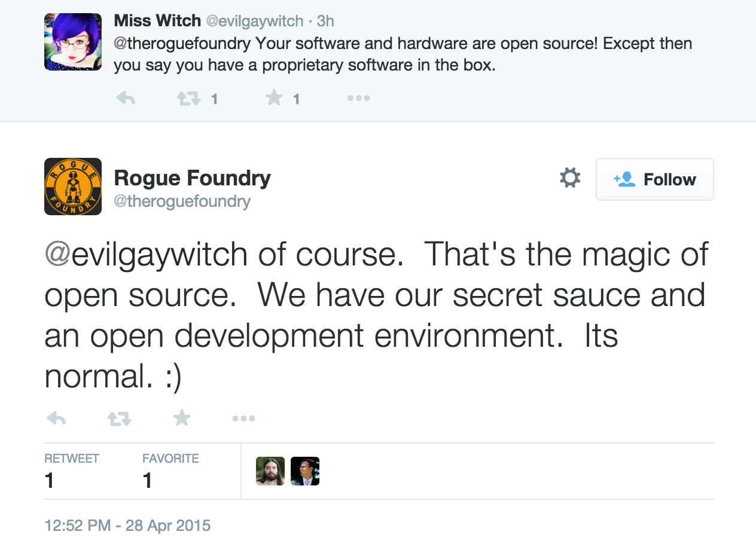Image resolution: width=756 pixels, height=556 pixels.
Task: Reply to Rogue Foundry's tweet
Action: (56, 418)
